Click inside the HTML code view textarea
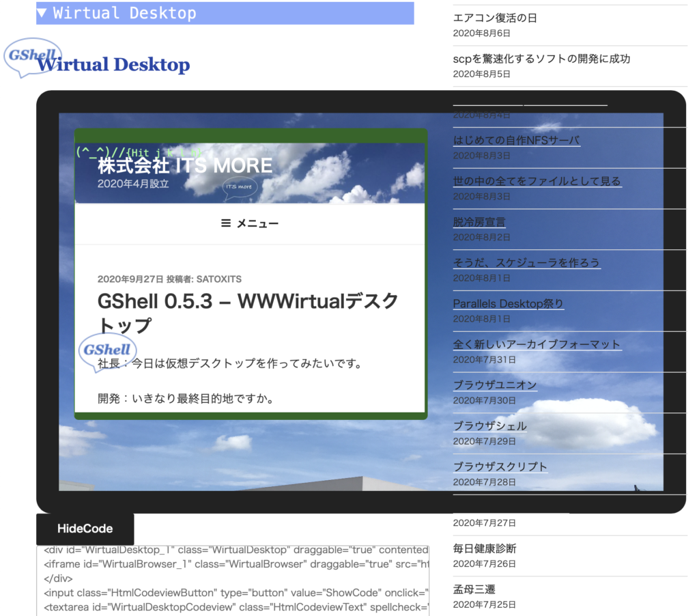Viewport: 699px width, 616px height. point(232,579)
